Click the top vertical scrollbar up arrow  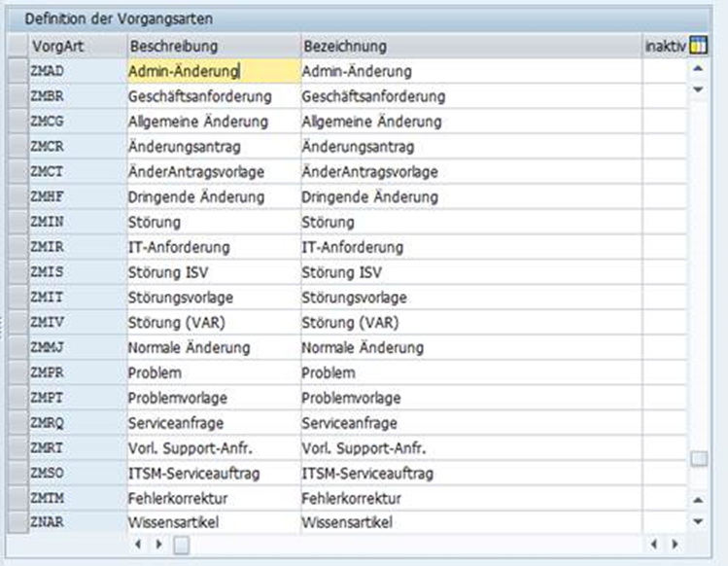point(698,69)
